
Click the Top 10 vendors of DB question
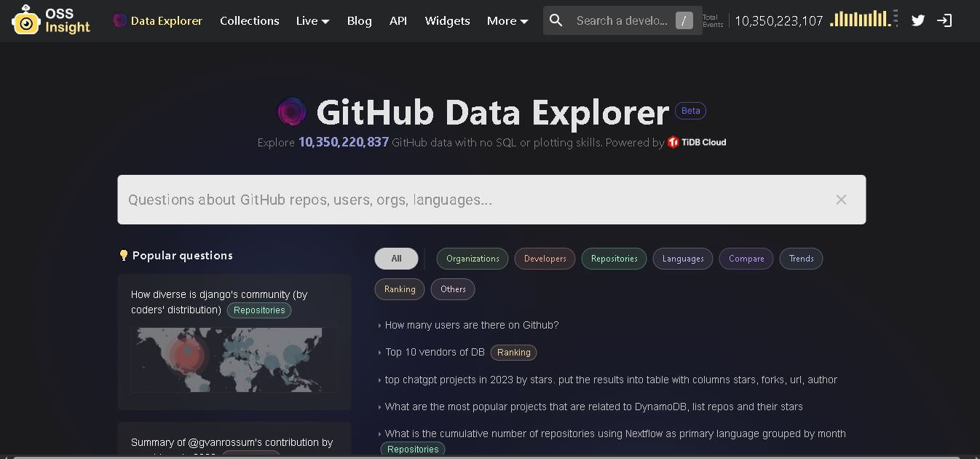pyautogui.click(x=435, y=352)
